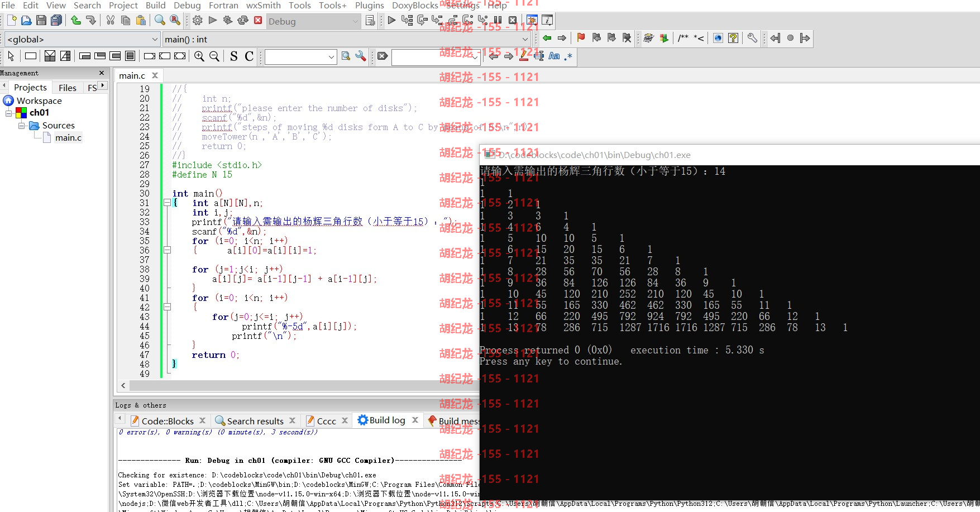The width and height of the screenshot is (980, 512).
Task: Switch to the Build log tab
Action: 387,420
